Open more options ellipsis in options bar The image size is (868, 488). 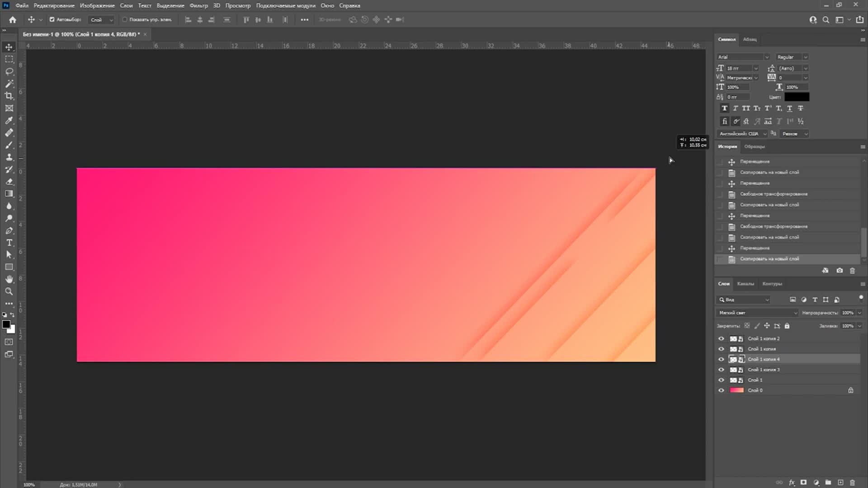[305, 19]
